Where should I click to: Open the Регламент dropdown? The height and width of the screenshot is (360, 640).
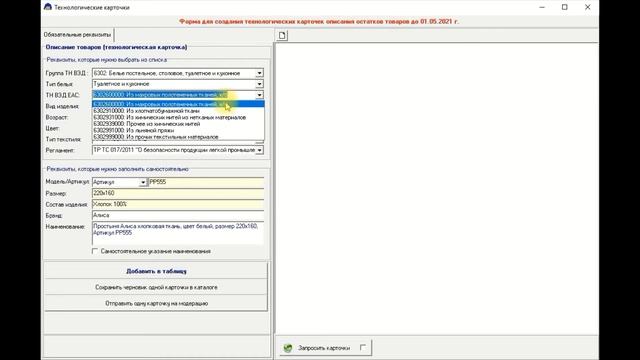click(x=259, y=150)
